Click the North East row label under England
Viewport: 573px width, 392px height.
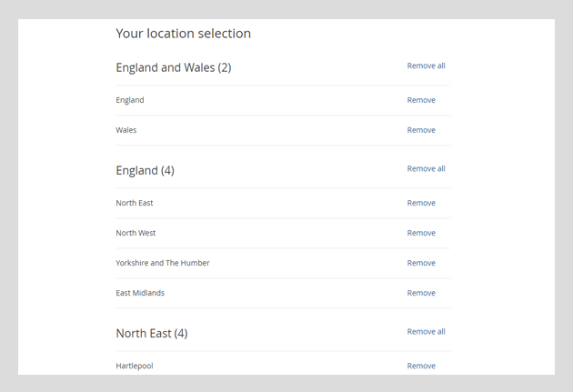click(x=134, y=203)
